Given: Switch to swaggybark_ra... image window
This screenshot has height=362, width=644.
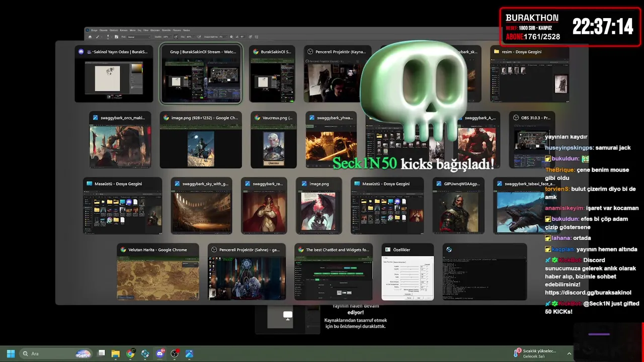Looking at the screenshot, I should point(264,206).
